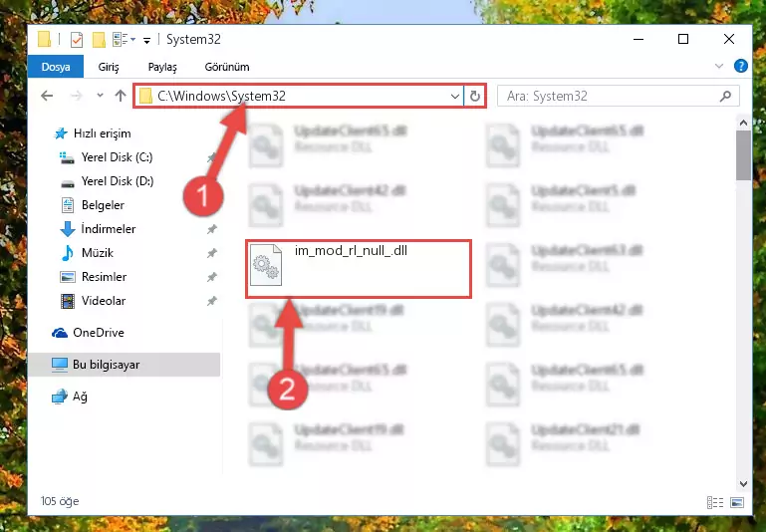Expand the ribbon with the chevron
The image size is (766, 532).
718,66
